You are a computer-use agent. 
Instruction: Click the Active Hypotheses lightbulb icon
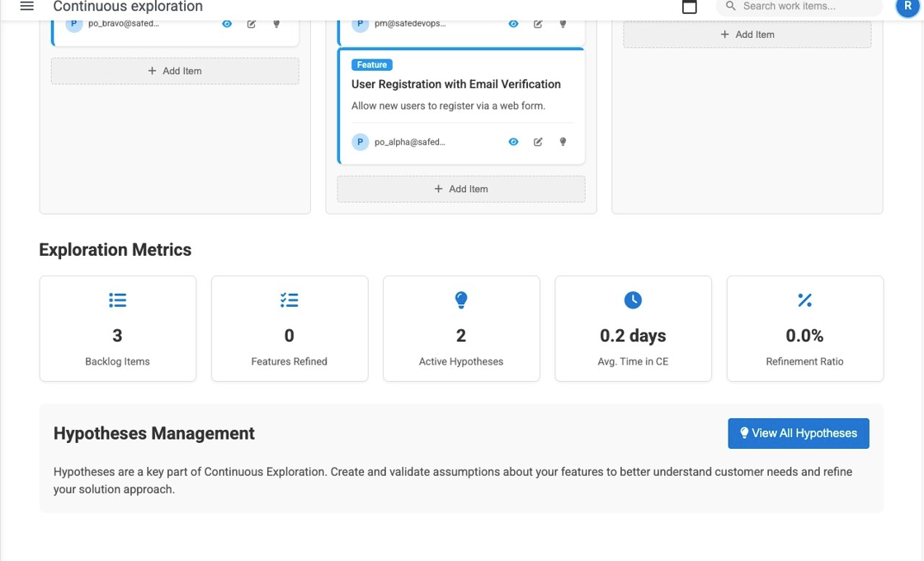click(x=460, y=300)
